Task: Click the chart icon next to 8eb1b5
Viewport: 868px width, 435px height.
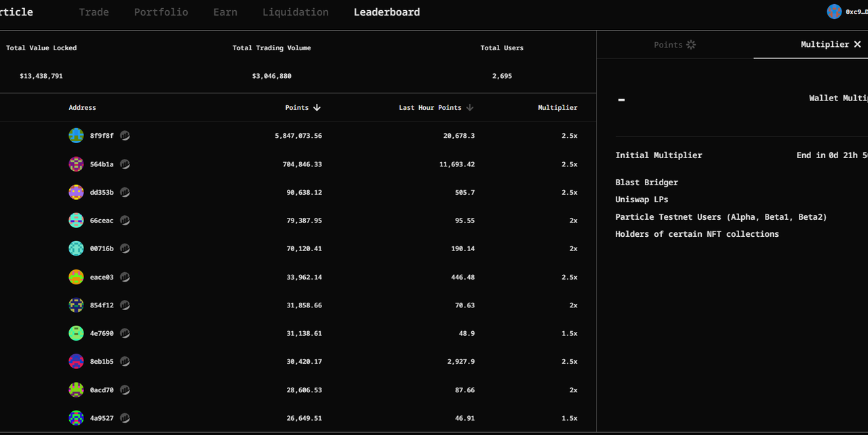Action: [125, 362]
